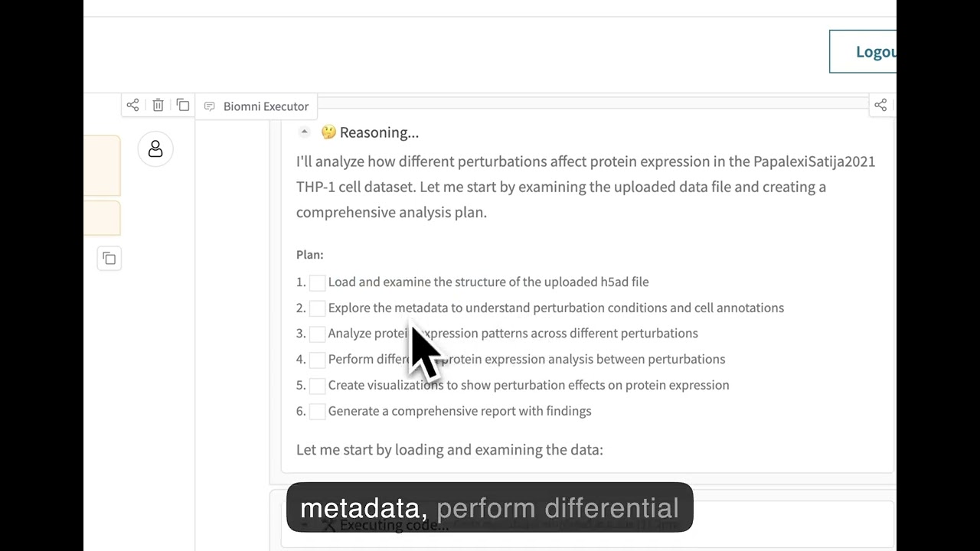Viewport: 980px width, 551px height.
Task: Click the 'Reasoning...' header text
Action: [379, 132]
